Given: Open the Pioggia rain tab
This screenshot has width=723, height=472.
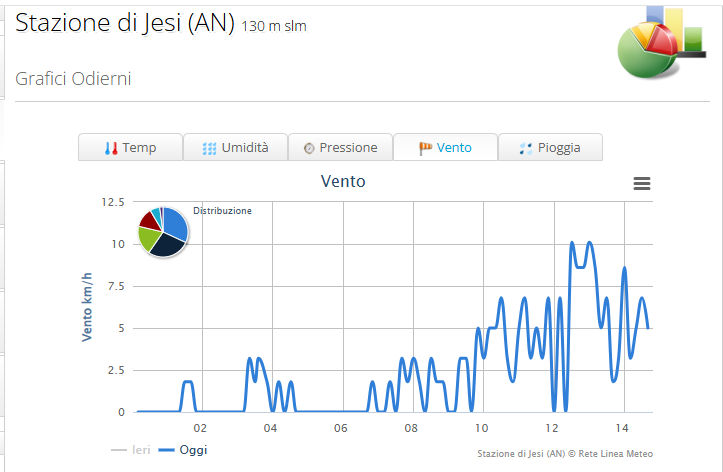Looking at the screenshot, I should (x=550, y=148).
